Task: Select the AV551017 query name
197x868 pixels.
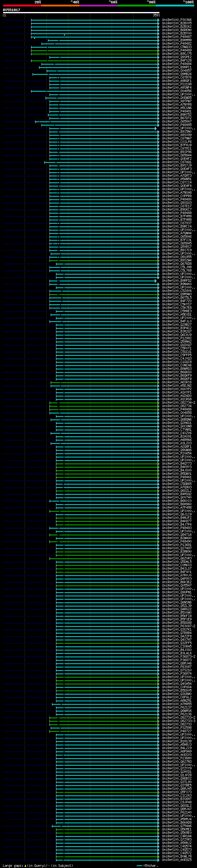Action: coord(11,10)
